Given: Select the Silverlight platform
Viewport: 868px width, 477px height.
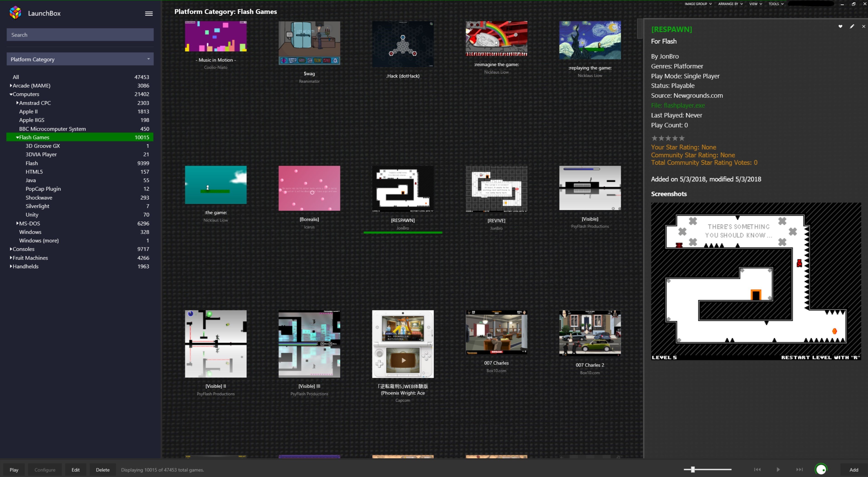Looking at the screenshot, I should click(x=80, y=206).
